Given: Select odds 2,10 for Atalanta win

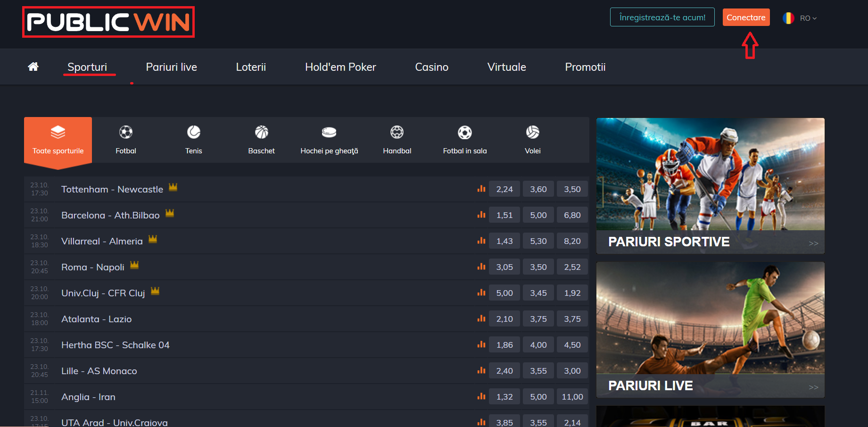Looking at the screenshot, I should pyautogui.click(x=504, y=318).
